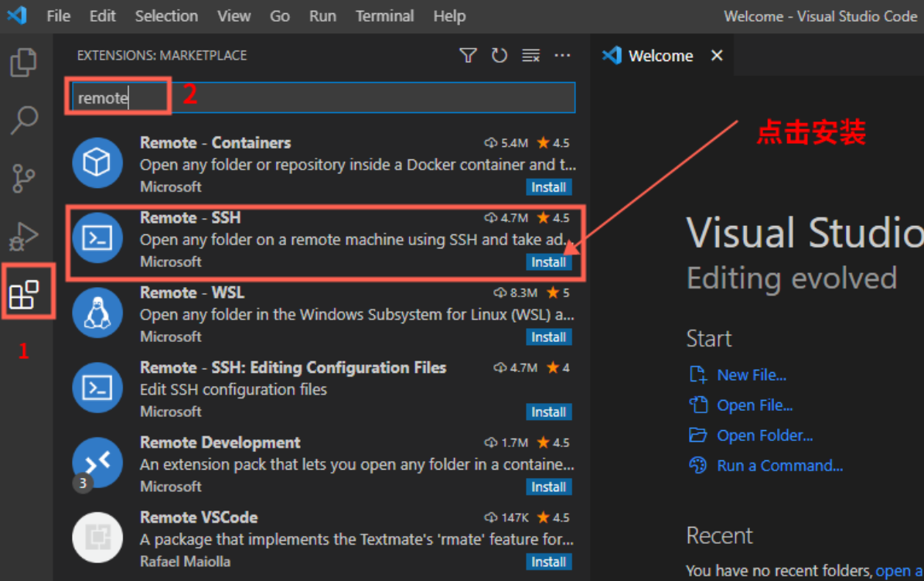The width and height of the screenshot is (924, 581).
Task: Open the Terminal menu
Action: coord(384,16)
